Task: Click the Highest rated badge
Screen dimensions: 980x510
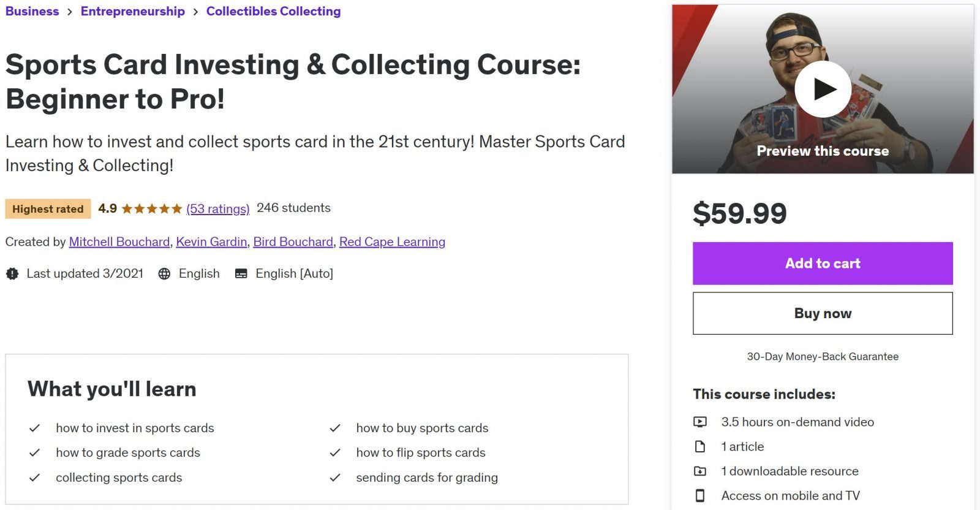Action: tap(47, 208)
